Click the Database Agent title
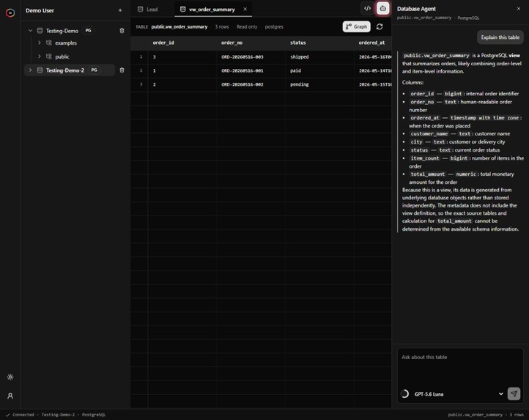Viewport: 529px width, 420px height. point(416,9)
